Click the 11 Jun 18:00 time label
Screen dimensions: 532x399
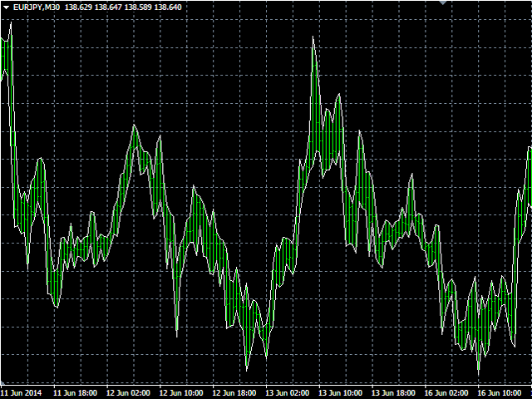[76, 393]
